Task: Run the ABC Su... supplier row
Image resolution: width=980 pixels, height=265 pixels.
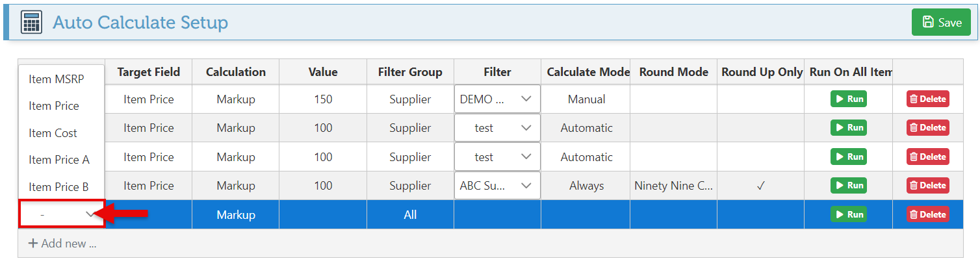Action: [848, 186]
